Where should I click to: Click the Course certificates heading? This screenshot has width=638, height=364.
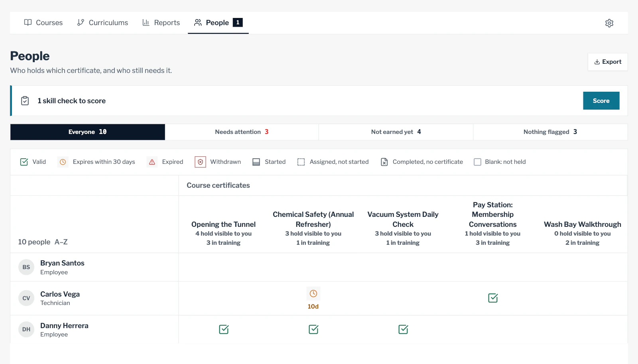pyautogui.click(x=218, y=185)
